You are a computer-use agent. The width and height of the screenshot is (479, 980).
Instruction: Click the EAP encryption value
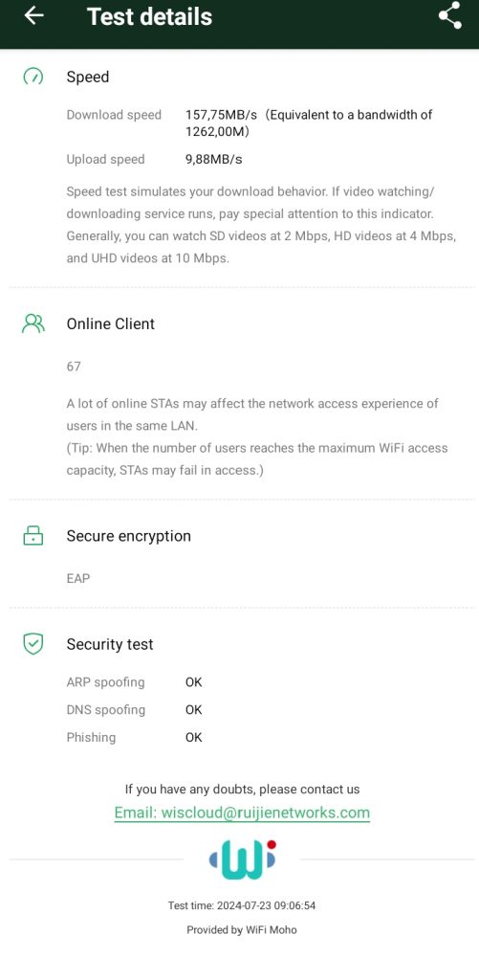click(78, 579)
